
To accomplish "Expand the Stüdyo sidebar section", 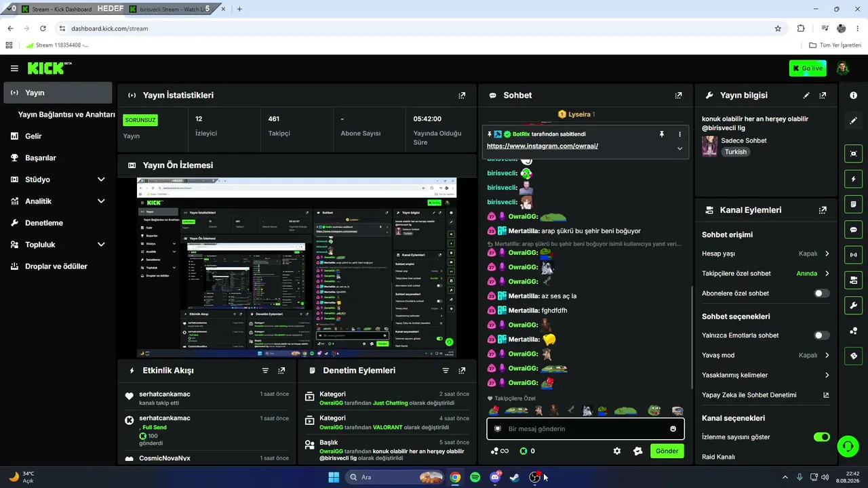I will pyautogui.click(x=101, y=180).
